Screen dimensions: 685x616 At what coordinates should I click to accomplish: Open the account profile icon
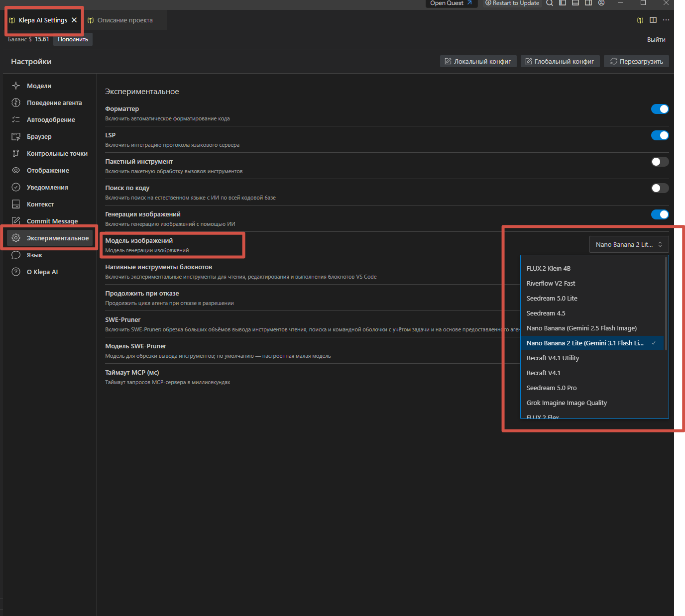[601, 3]
